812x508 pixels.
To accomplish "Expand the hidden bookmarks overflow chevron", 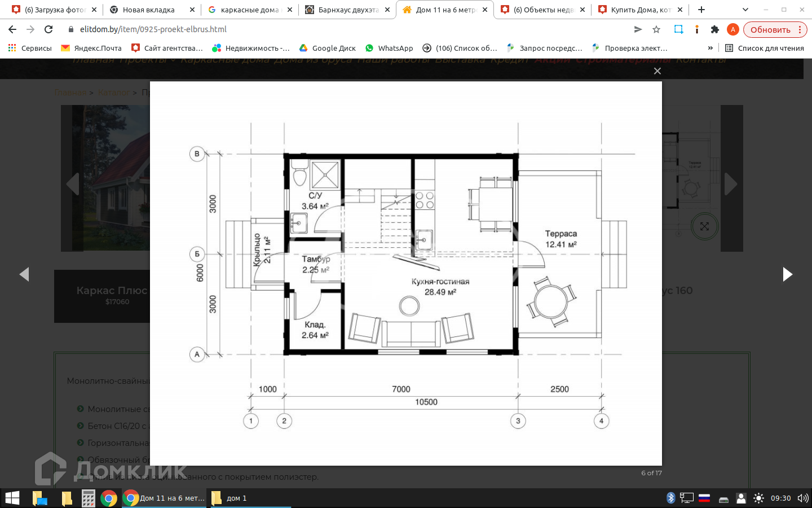I will click(710, 48).
